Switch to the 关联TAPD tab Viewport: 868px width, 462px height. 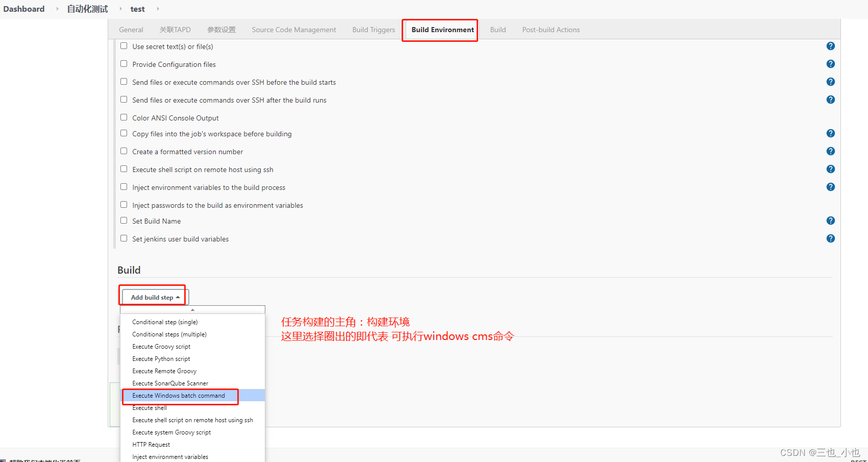(x=175, y=30)
